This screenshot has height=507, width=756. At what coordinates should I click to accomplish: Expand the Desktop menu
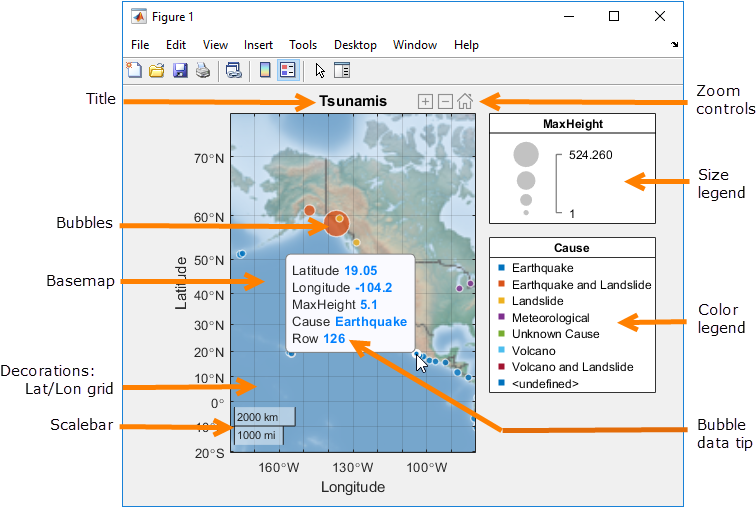(x=355, y=45)
